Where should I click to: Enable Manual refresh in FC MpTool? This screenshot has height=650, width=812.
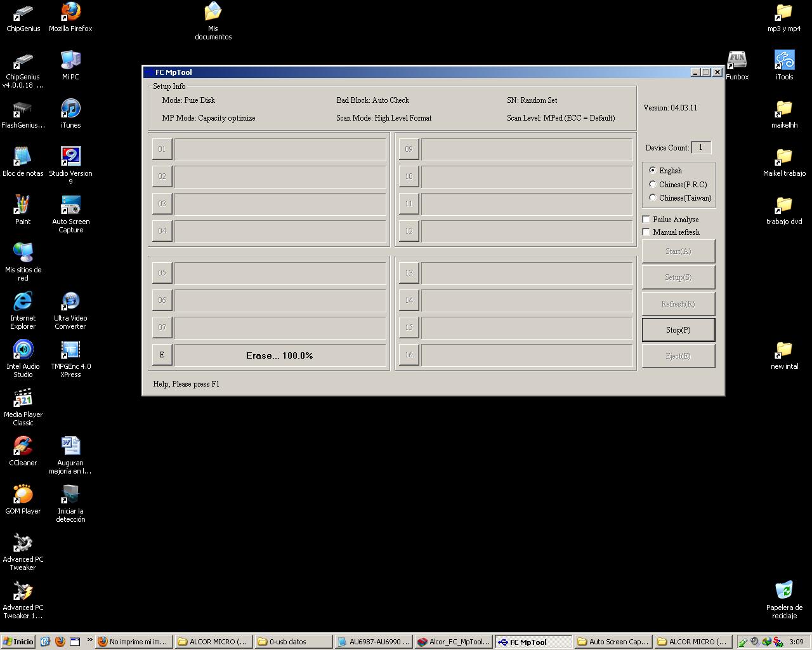[646, 232]
